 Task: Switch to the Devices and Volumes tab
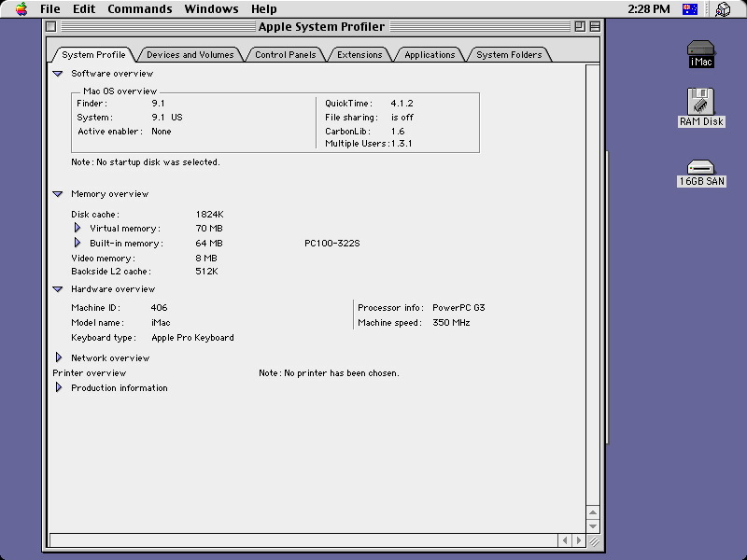coord(190,55)
